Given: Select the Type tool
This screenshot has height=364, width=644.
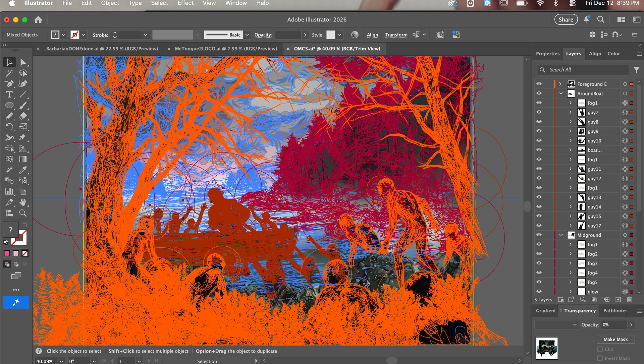Looking at the screenshot, I should (9, 95).
